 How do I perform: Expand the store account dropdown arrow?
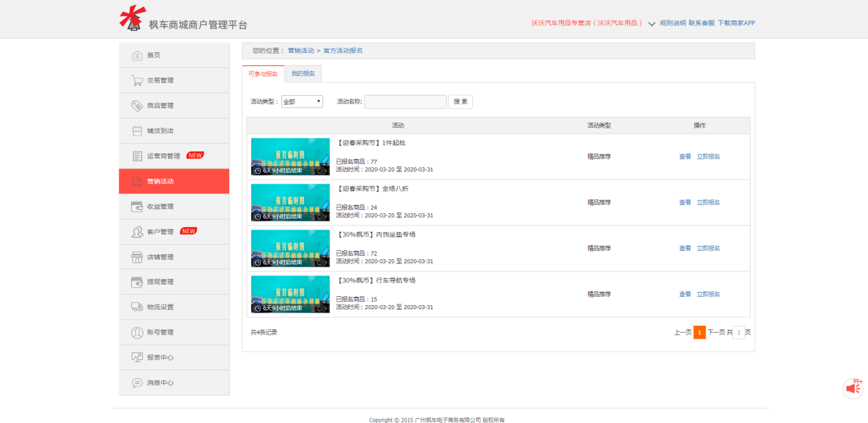(x=651, y=24)
